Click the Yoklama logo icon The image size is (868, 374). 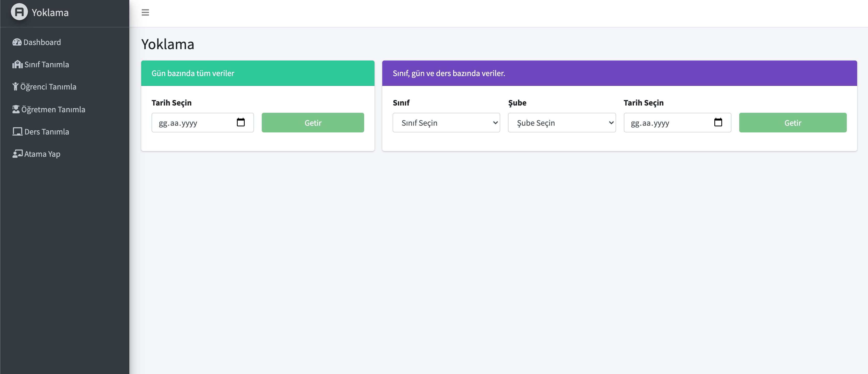point(19,12)
